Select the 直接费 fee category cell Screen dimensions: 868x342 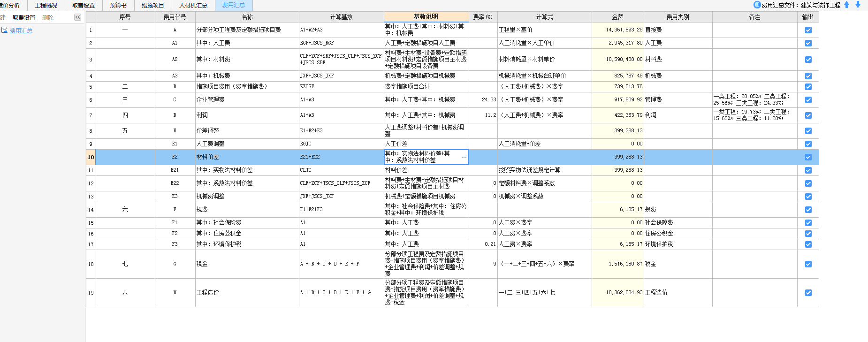678,30
